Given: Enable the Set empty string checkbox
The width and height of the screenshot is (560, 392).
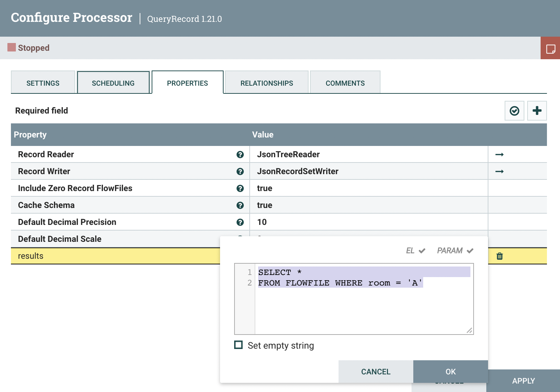Looking at the screenshot, I should (239, 345).
